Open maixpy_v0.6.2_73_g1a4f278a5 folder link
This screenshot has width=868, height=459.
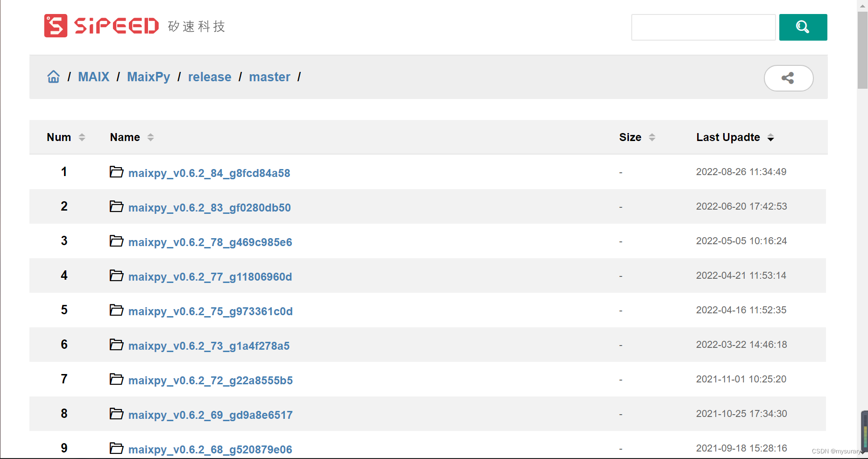click(x=209, y=346)
